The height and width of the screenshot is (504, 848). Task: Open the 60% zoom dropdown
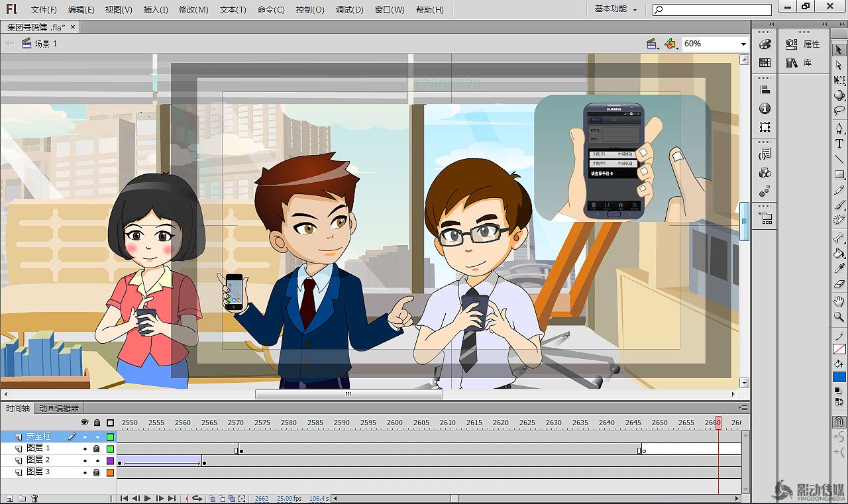(x=743, y=44)
